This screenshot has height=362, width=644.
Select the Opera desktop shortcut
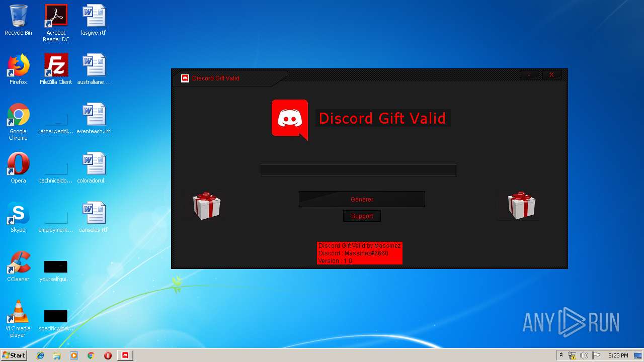click(18, 168)
